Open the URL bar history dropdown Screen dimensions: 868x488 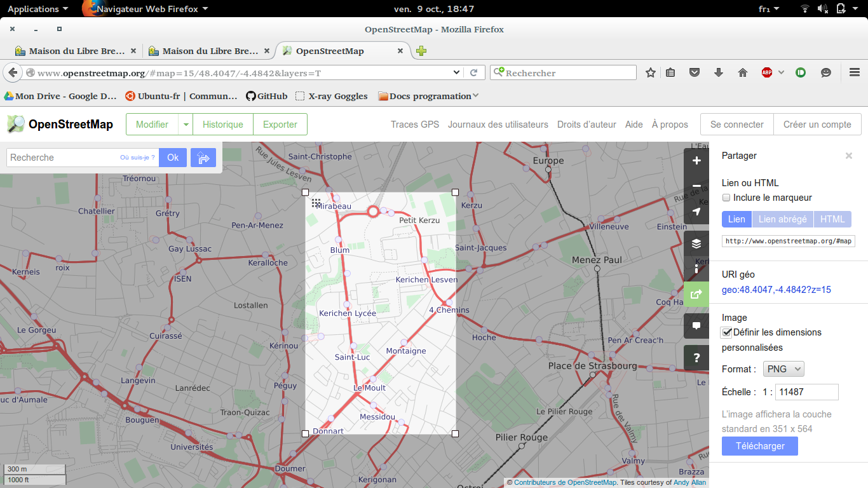pyautogui.click(x=456, y=72)
